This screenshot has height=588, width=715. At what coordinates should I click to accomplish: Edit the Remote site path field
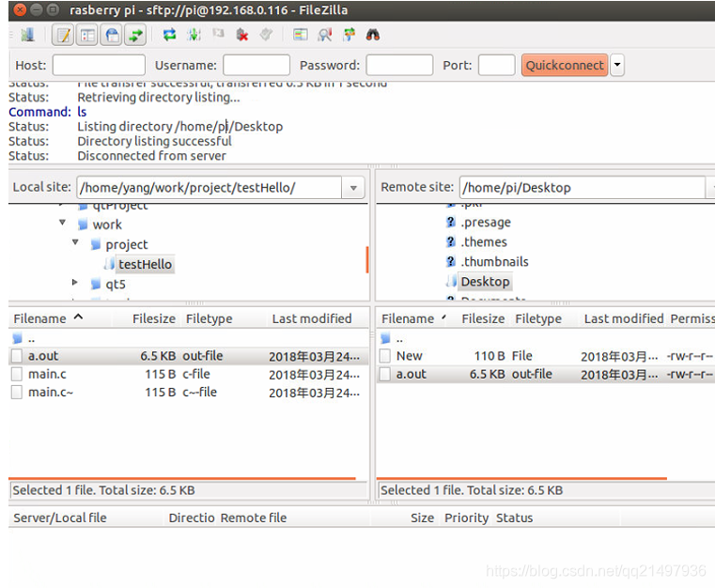pos(582,188)
